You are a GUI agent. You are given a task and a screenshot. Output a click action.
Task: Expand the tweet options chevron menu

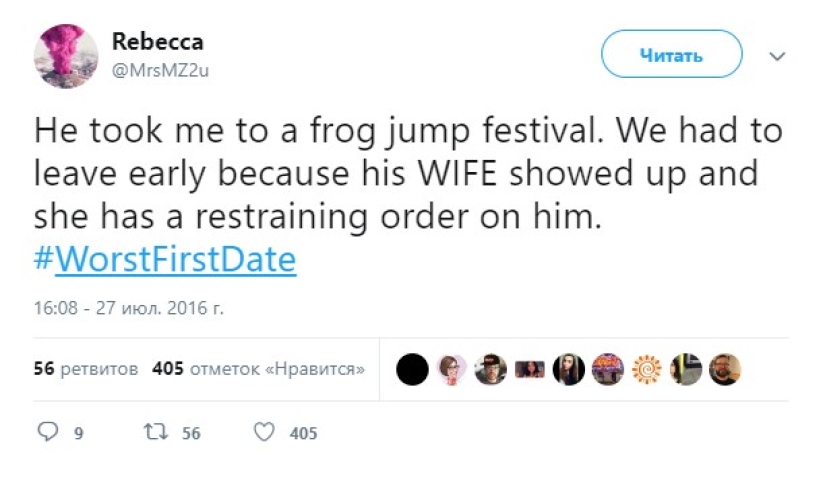pyautogui.click(x=777, y=55)
